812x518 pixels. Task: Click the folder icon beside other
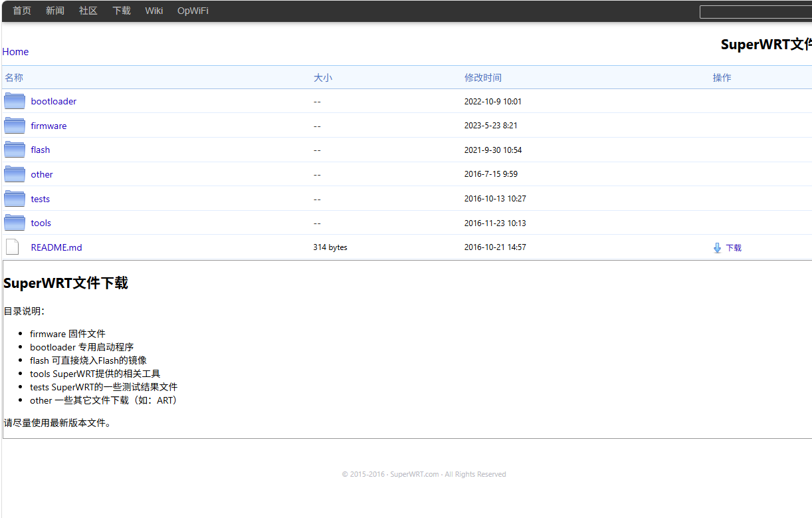pyautogui.click(x=15, y=174)
